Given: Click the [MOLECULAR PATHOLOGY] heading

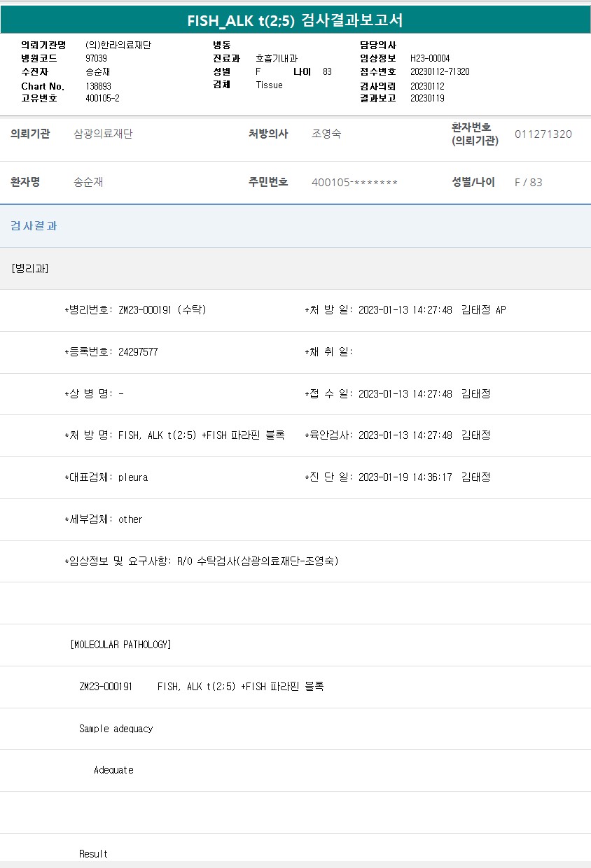Looking at the screenshot, I should [120, 645].
